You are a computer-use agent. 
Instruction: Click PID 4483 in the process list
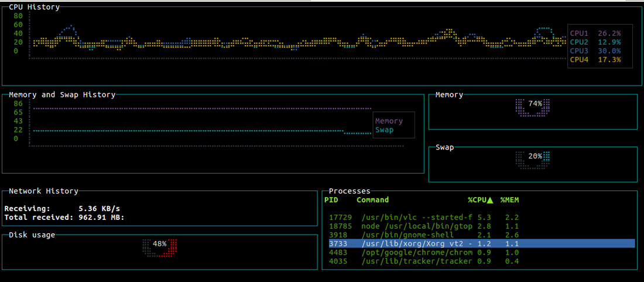point(338,253)
